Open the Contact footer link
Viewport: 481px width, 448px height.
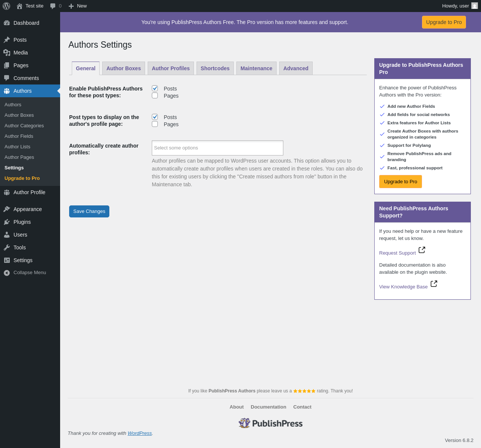(x=302, y=407)
